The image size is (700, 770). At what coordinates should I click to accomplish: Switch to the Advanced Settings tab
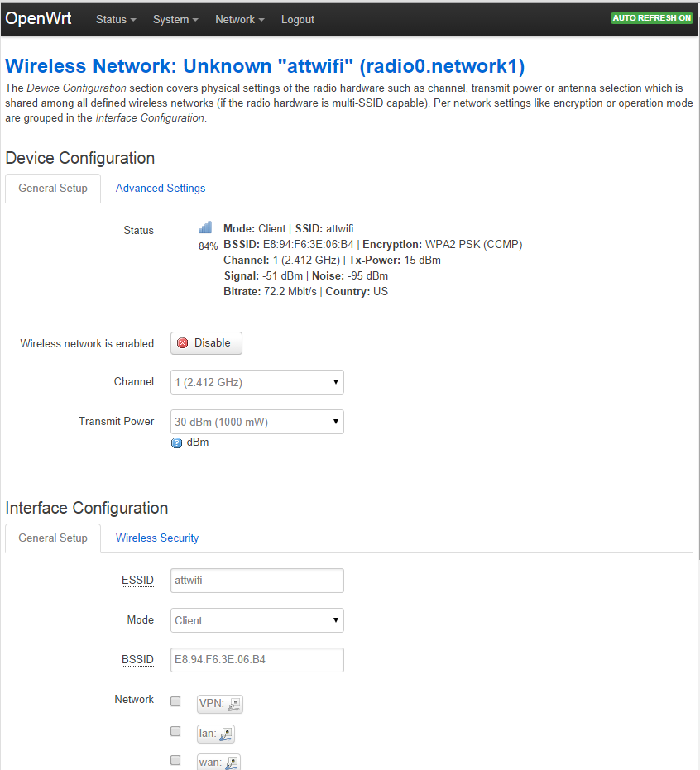(161, 189)
